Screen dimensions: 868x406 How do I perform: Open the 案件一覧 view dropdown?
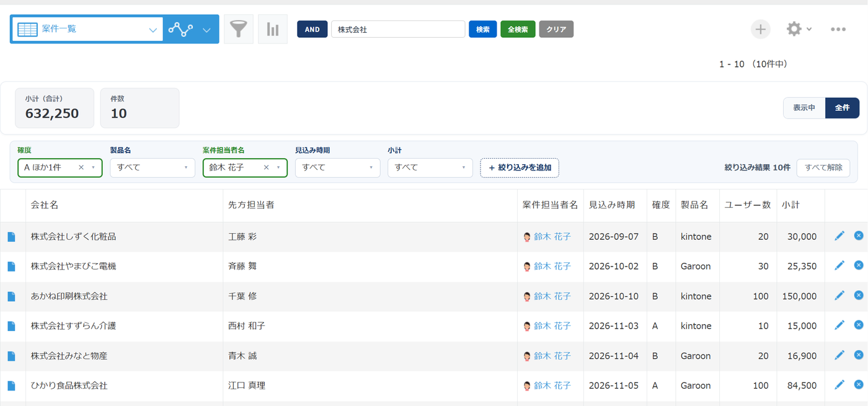point(87,29)
